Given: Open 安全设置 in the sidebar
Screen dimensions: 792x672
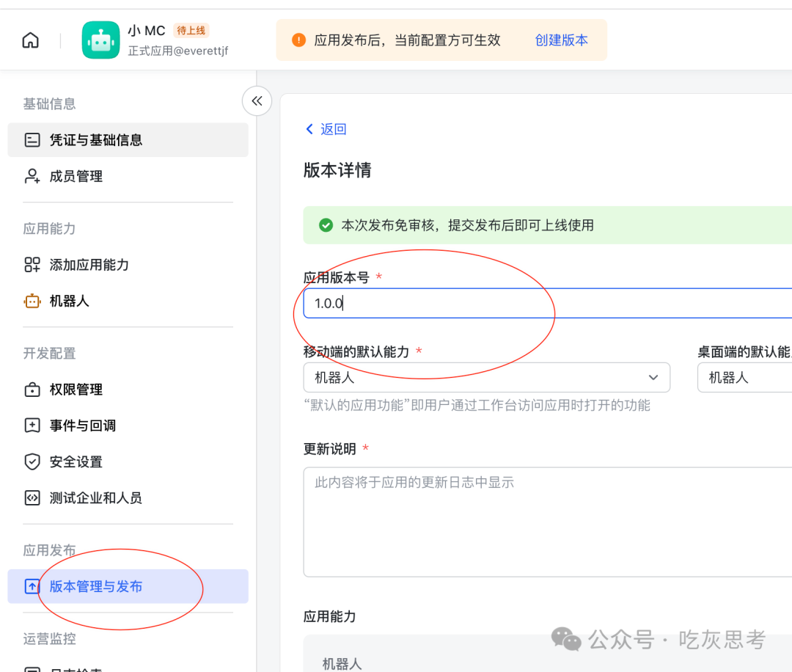Looking at the screenshot, I should coord(128,461).
